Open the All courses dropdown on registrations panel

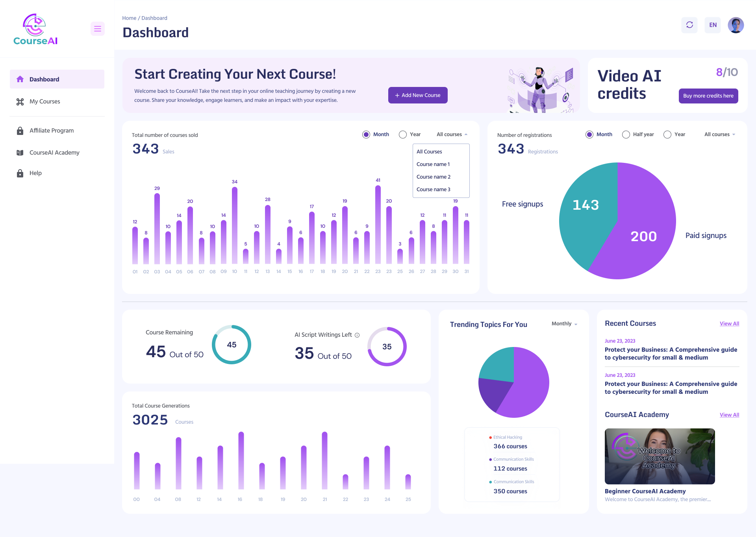719,134
